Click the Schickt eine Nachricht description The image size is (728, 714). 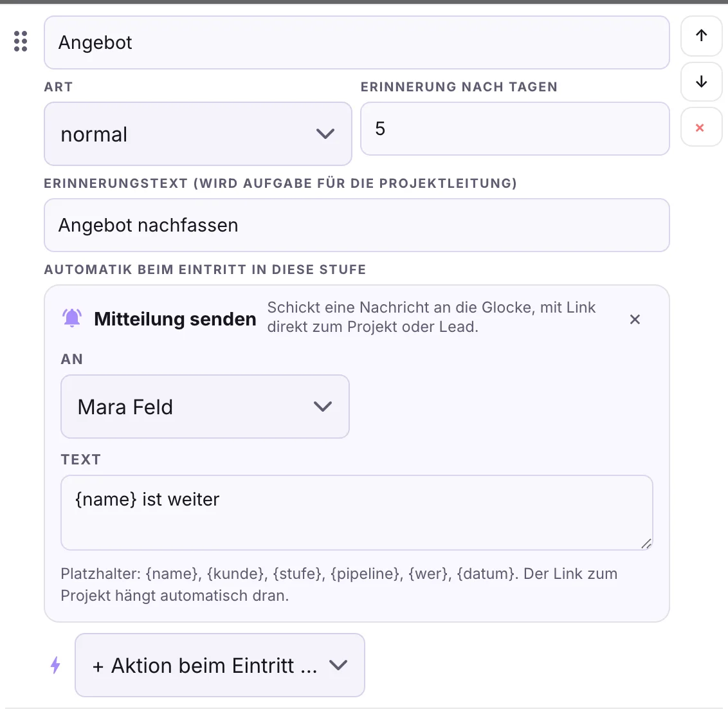coord(431,317)
